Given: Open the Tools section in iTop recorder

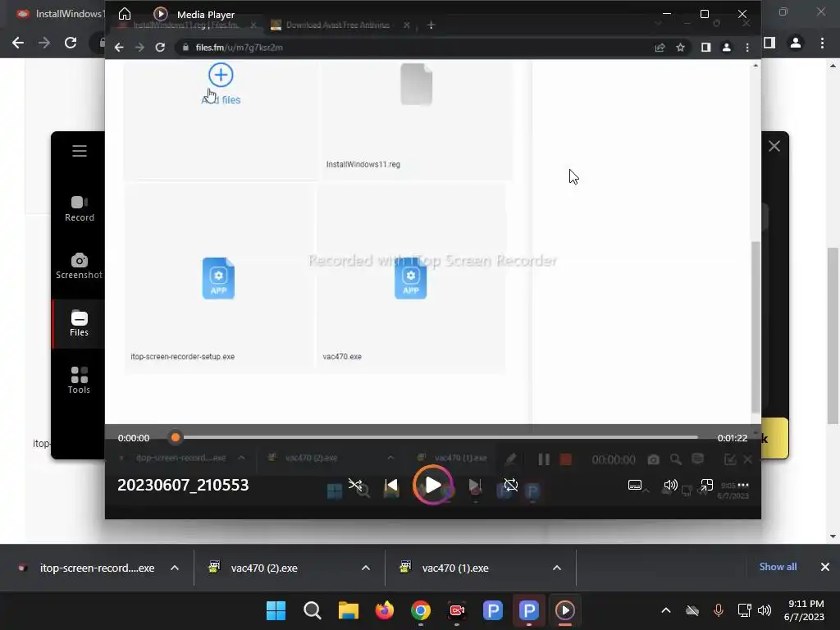Looking at the screenshot, I should point(80,381).
